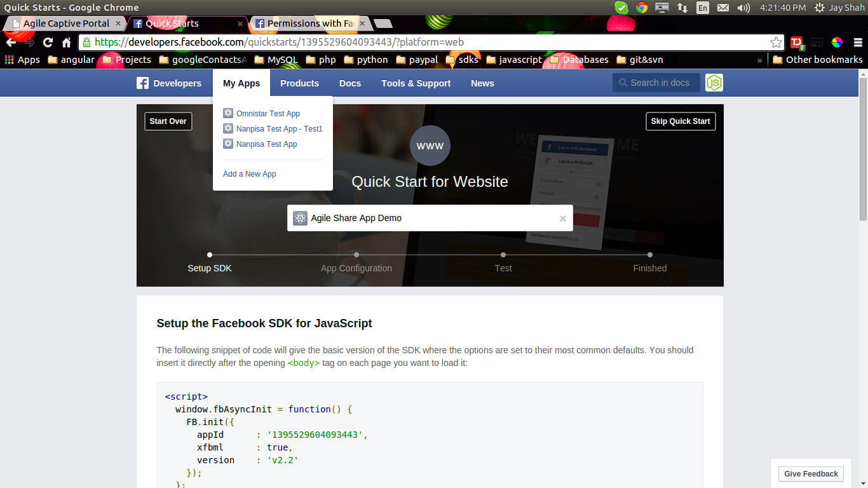Click the network arrows indicator
Screen dimensions: 868x488
(x=682, y=8)
